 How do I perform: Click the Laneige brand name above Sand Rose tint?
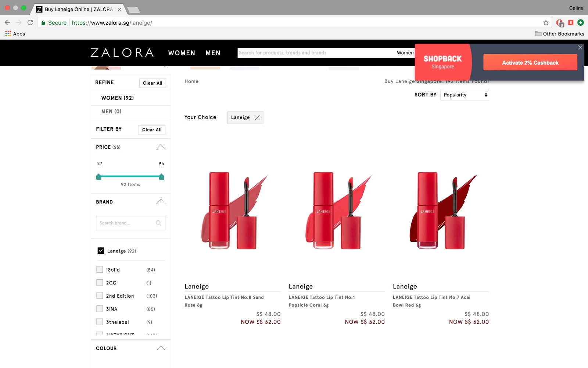pos(197,286)
